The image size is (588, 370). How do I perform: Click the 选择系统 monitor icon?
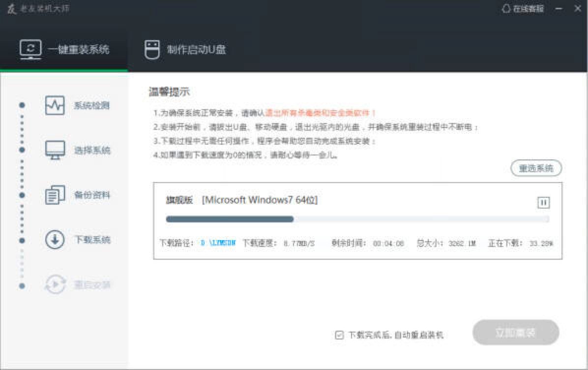click(55, 150)
